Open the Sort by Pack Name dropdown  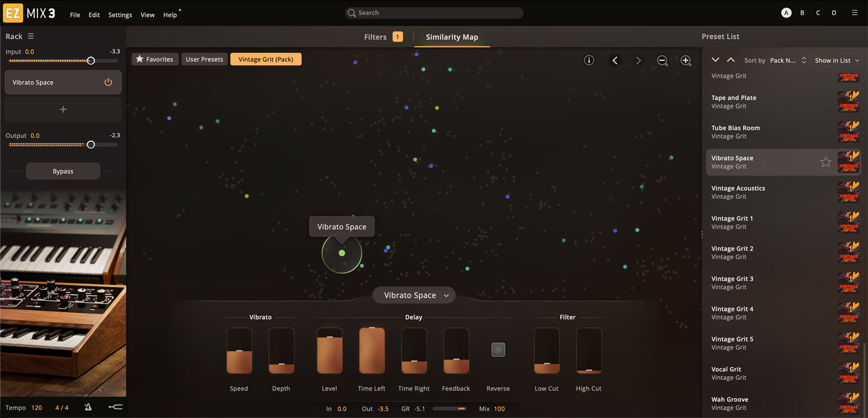788,60
